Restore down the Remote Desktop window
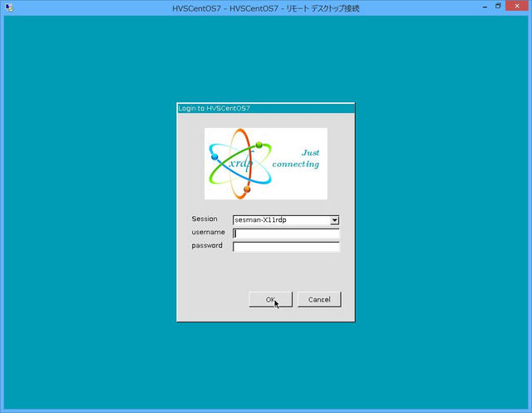 point(498,7)
